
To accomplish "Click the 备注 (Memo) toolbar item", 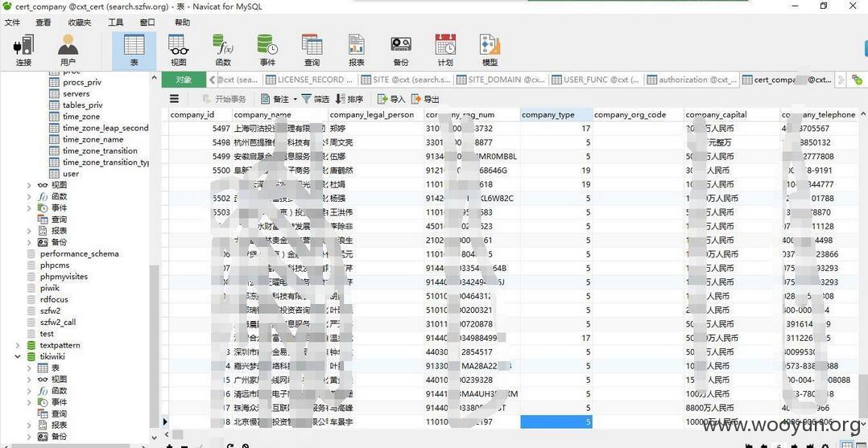I will pos(275,99).
